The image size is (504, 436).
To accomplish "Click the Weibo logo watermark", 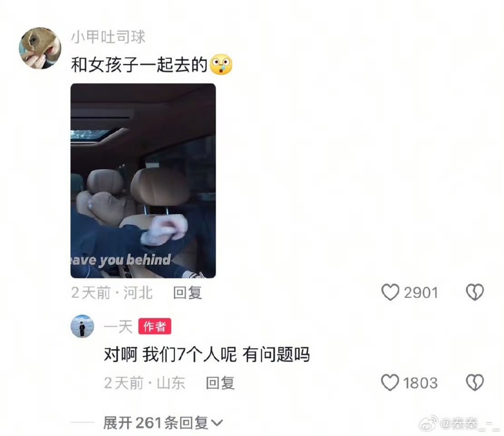I will [428, 423].
